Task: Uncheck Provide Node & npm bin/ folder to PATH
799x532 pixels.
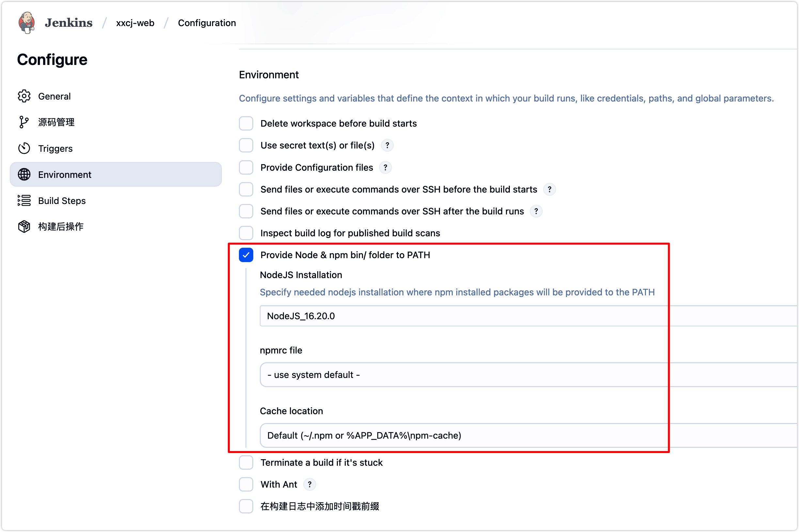Action: [246, 255]
